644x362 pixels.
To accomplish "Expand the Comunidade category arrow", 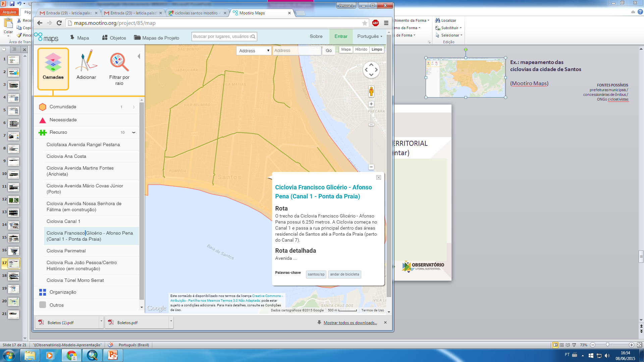I will click(x=134, y=107).
